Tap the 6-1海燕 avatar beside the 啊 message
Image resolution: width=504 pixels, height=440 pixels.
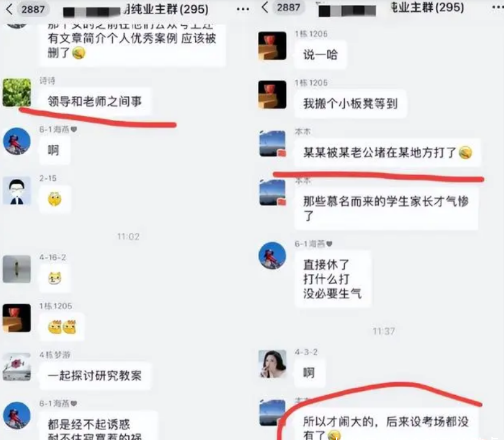point(17,141)
